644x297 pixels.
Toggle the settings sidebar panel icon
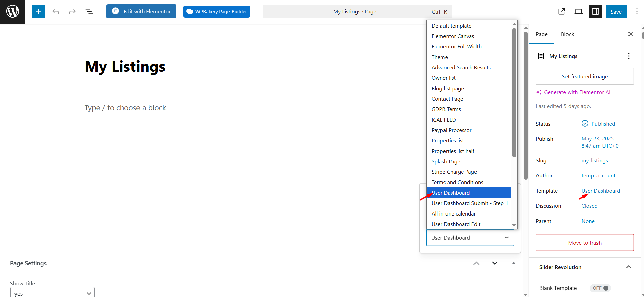tap(595, 12)
